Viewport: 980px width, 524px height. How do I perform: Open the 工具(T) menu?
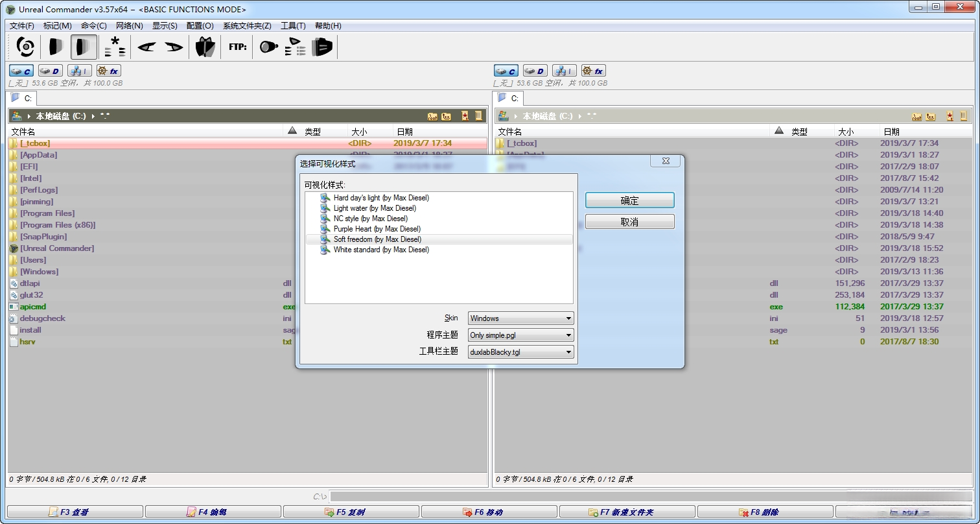point(293,26)
